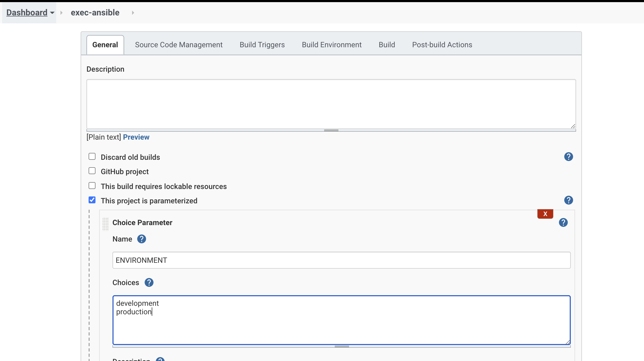Open the Dashboard breadcrumb link
The height and width of the screenshot is (361, 644).
pyautogui.click(x=27, y=12)
